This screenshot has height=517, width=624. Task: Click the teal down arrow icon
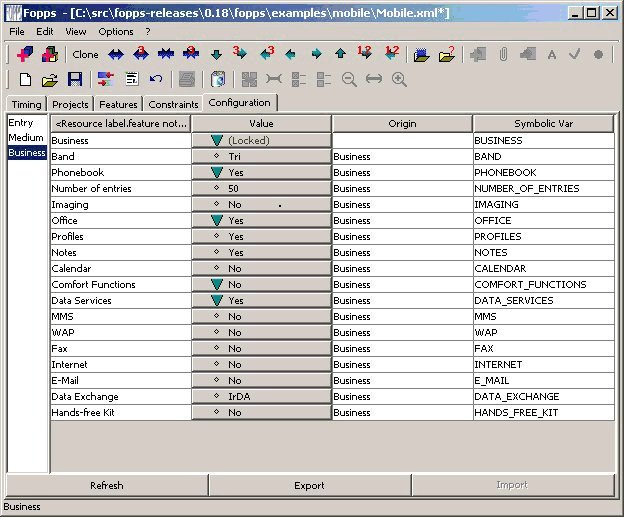coord(216,55)
